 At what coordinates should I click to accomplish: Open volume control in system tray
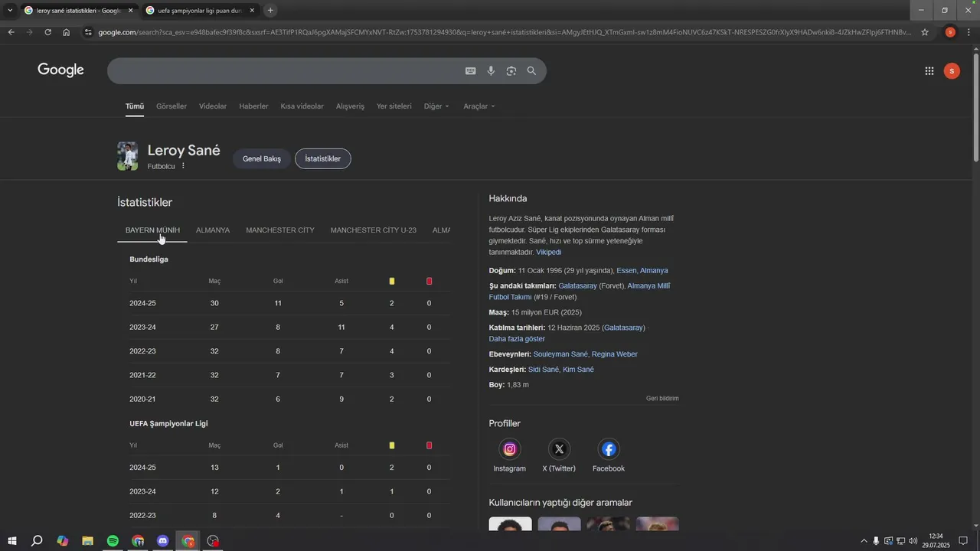click(x=913, y=541)
